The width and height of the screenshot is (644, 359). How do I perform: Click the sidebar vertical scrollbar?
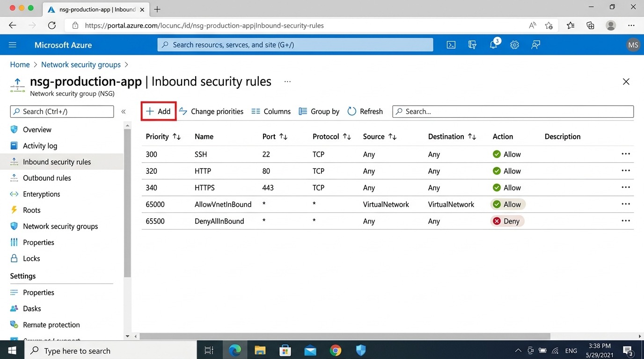click(x=127, y=203)
